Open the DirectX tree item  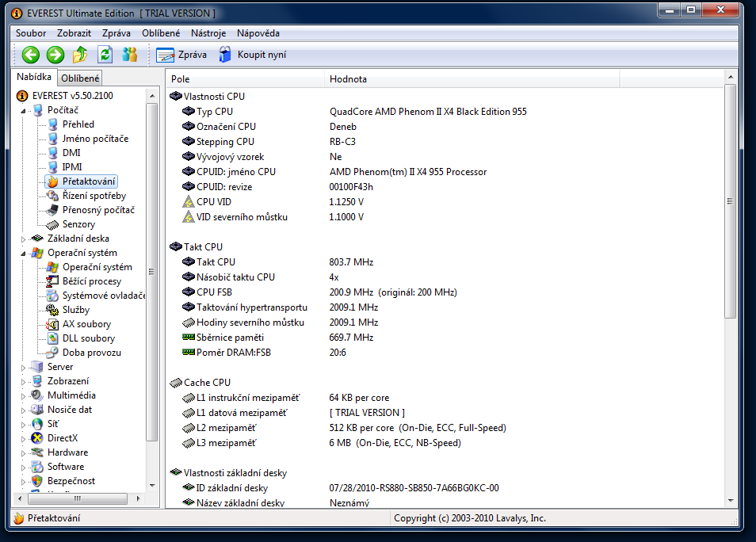(x=63, y=438)
